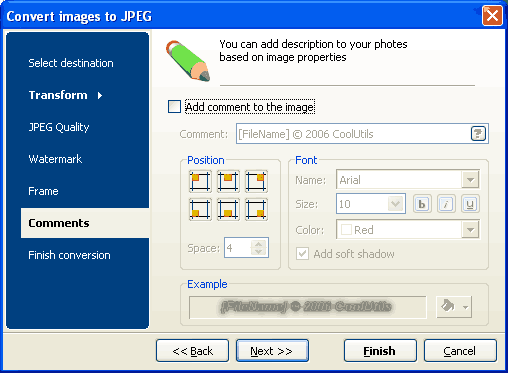Image resolution: width=508 pixels, height=373 pixels.
Task: Open the font Name dropdown
Action: coord(470,180)
